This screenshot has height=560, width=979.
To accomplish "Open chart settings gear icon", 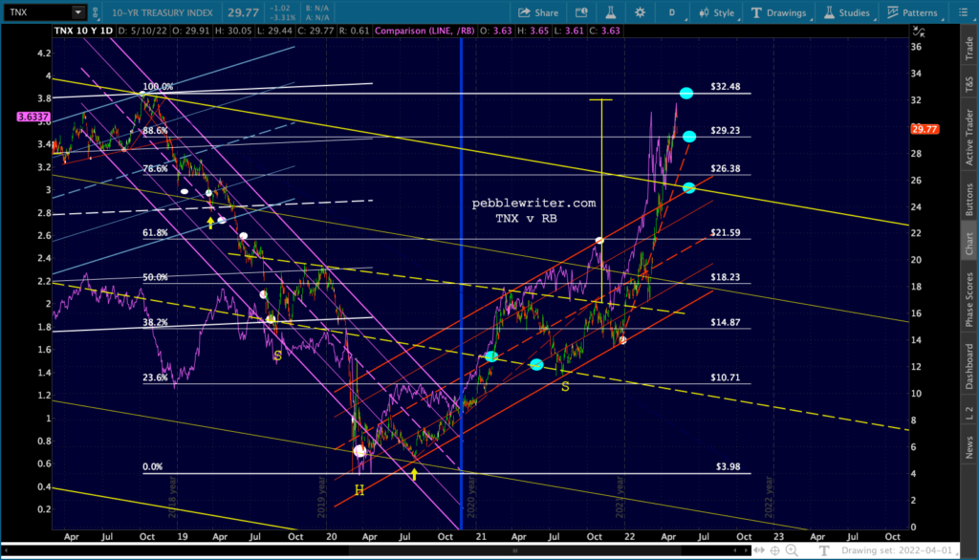I will (x=640, y=12).
